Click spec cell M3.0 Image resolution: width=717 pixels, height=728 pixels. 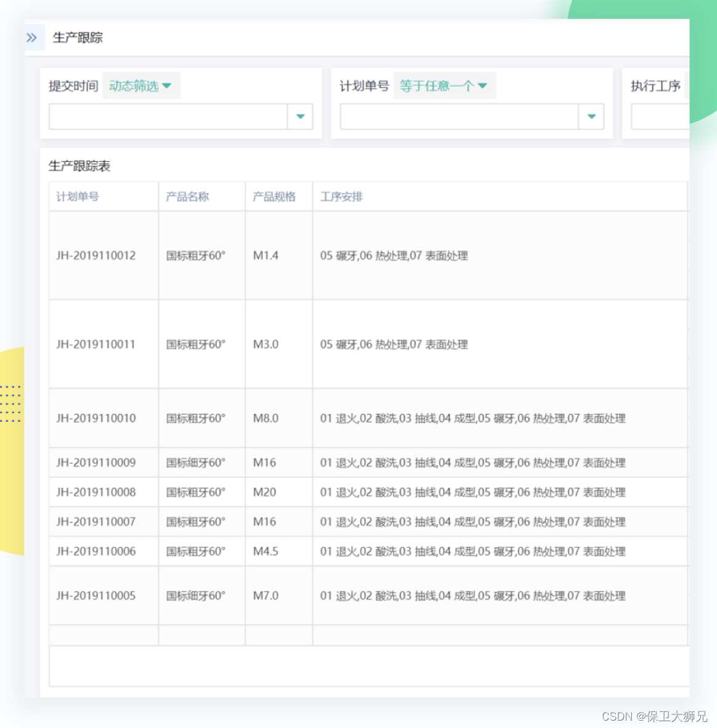[x=265, y=344]
